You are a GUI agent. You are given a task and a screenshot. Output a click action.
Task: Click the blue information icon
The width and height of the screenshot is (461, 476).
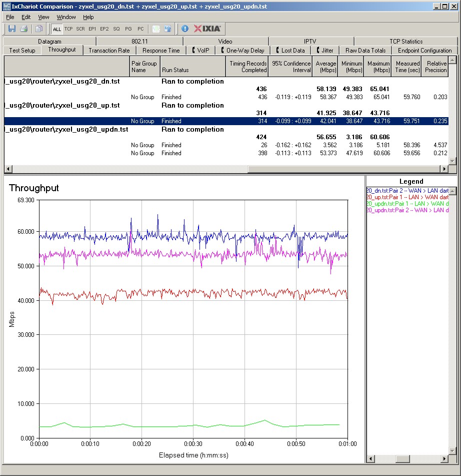click(185, 29)
